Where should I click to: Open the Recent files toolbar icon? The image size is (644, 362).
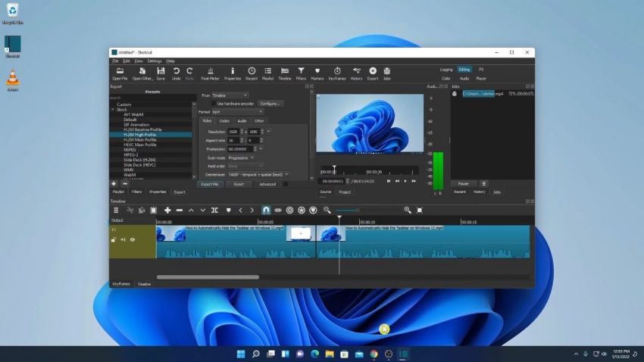coord(252,73)
